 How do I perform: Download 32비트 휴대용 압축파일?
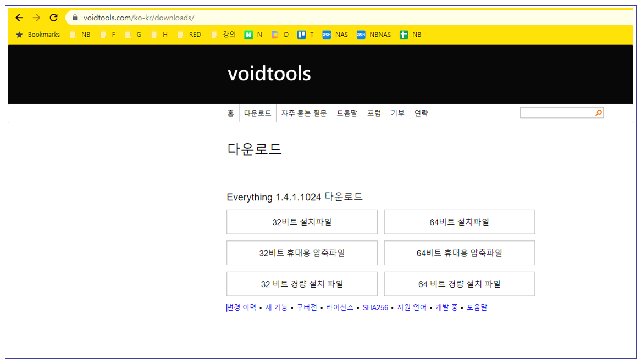tap(302, 253)
